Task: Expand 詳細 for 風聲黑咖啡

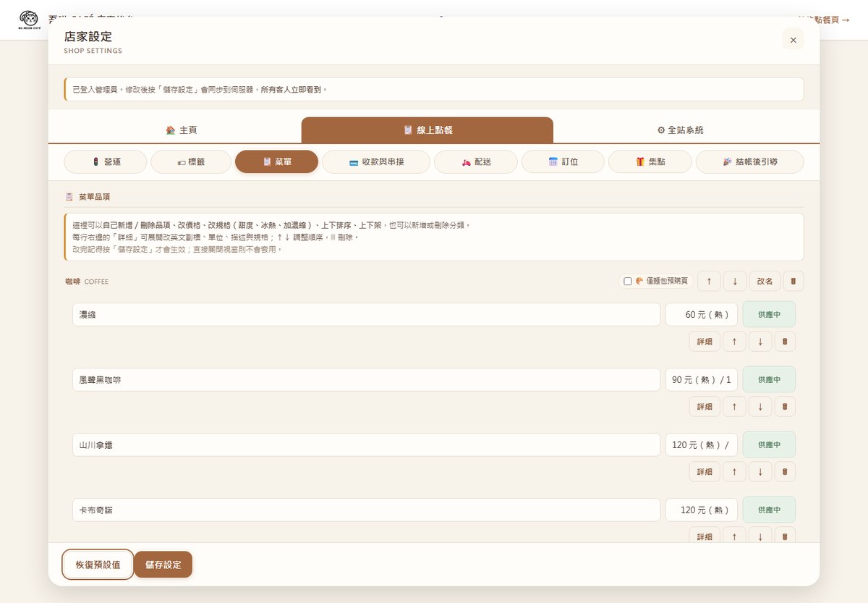Action: tap(705, 407)
